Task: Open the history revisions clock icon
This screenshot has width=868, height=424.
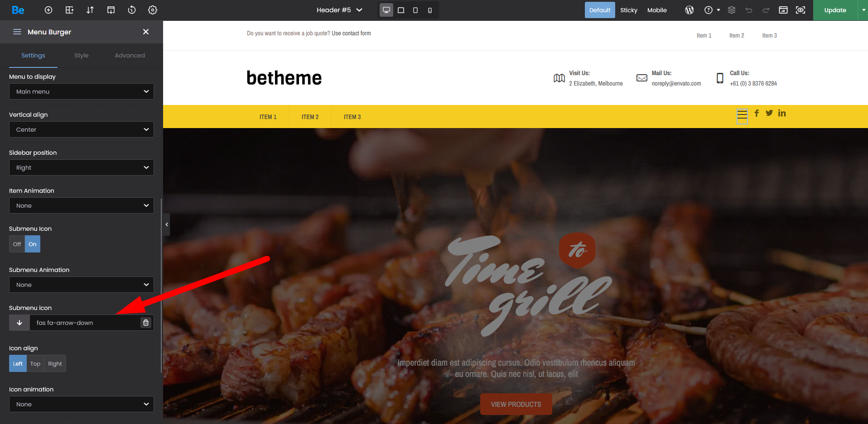Action: 132,10
